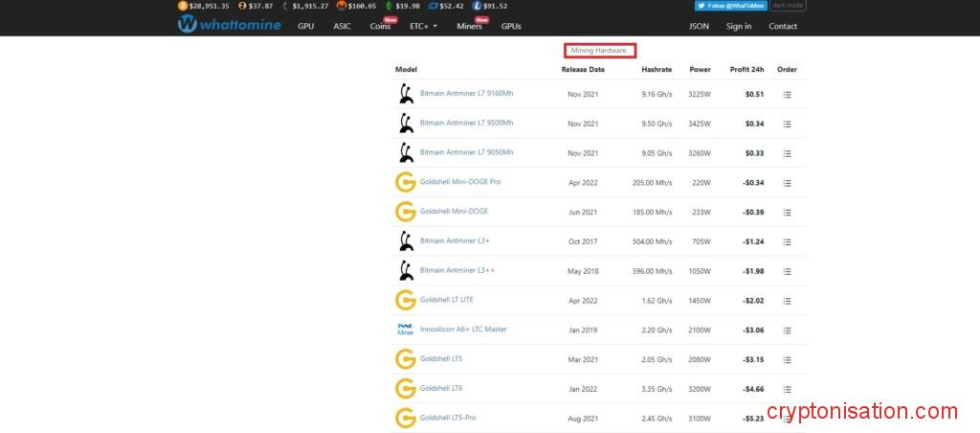Sort by Power column header

(700, 70)
